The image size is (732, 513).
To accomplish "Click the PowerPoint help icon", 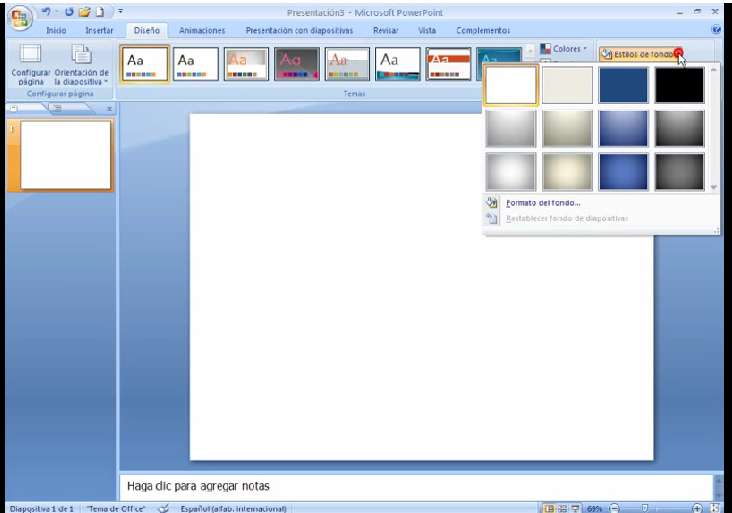I will (716, 30).
